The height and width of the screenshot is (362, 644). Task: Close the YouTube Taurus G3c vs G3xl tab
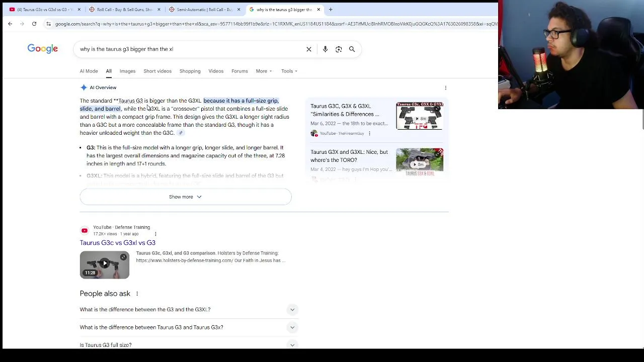click(x=79, y=10)
